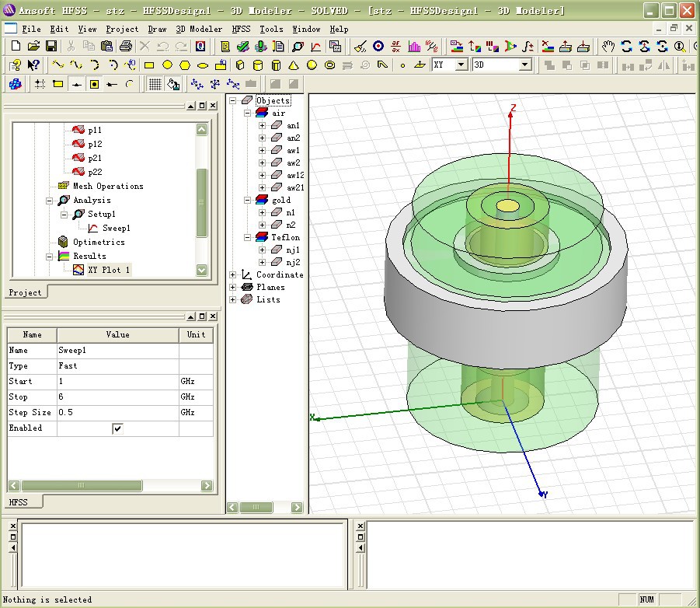Expand the Lists node
The width and height of the screenshot is (700, 608).
[232, 300]
